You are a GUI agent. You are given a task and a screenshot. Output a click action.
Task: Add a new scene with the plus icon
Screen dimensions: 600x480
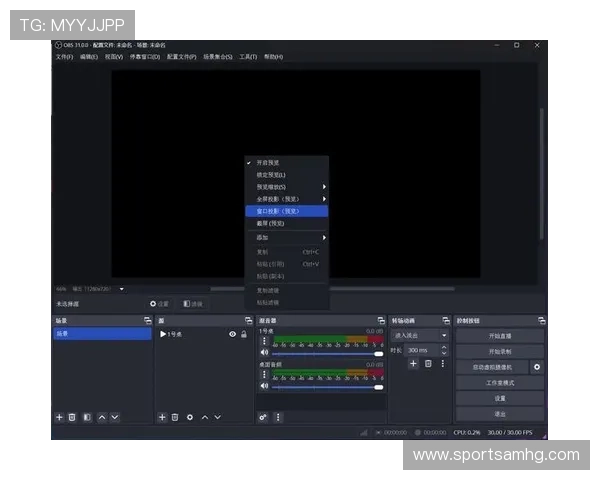tap(59, 417)
